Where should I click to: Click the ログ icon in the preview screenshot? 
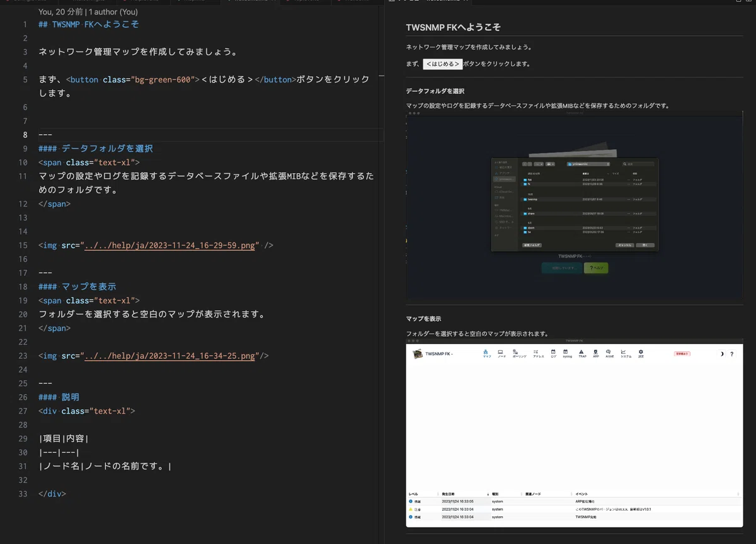point(553,354)
